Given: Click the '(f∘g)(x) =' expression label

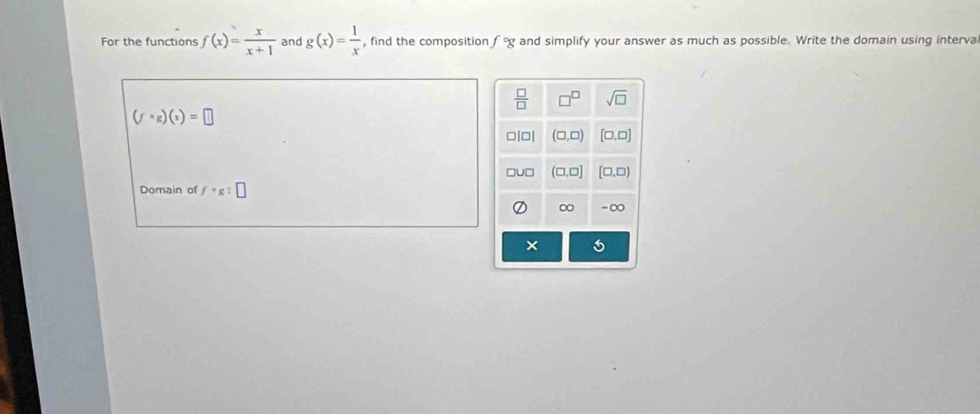Looking at the screenshot, I should [x=165, y=117].
